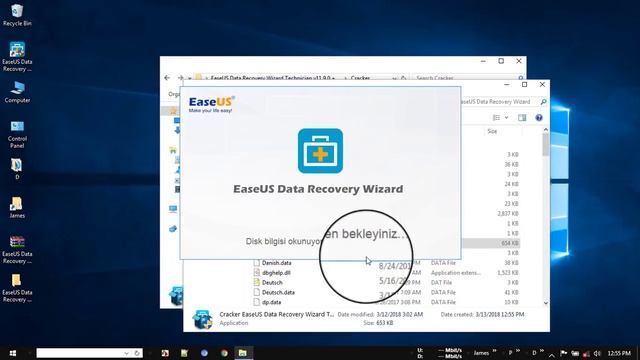Click the taskbar clock showing 12:55 PM

pos(619,353)
